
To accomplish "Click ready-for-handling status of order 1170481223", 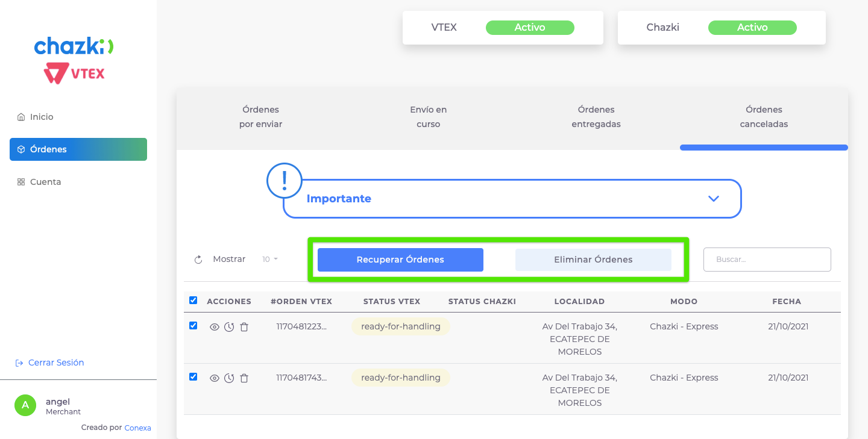I will (401, 326).
